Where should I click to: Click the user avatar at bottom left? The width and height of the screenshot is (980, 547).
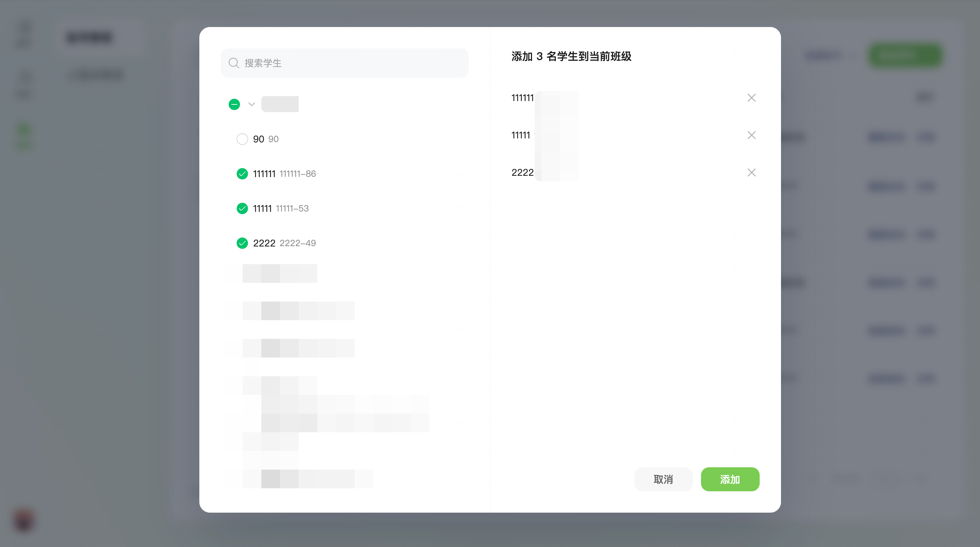coord(24,520)
